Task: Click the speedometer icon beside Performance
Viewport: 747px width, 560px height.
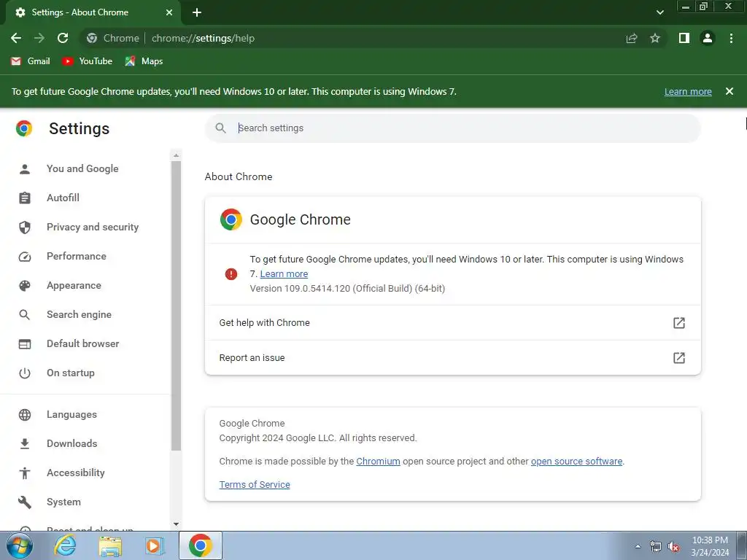Action: [25, 257]
